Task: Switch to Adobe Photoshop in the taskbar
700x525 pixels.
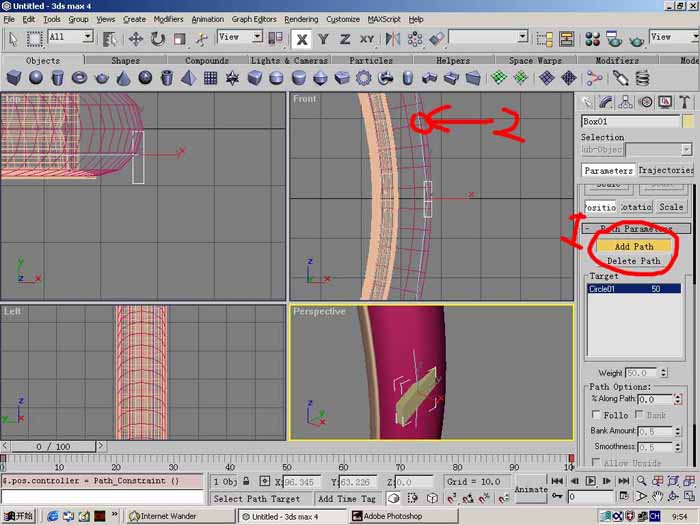Action: 403,516
